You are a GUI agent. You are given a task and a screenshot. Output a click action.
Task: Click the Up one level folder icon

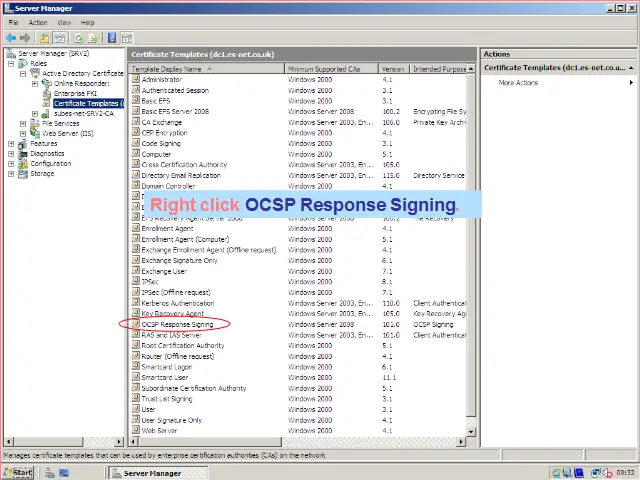44,38
